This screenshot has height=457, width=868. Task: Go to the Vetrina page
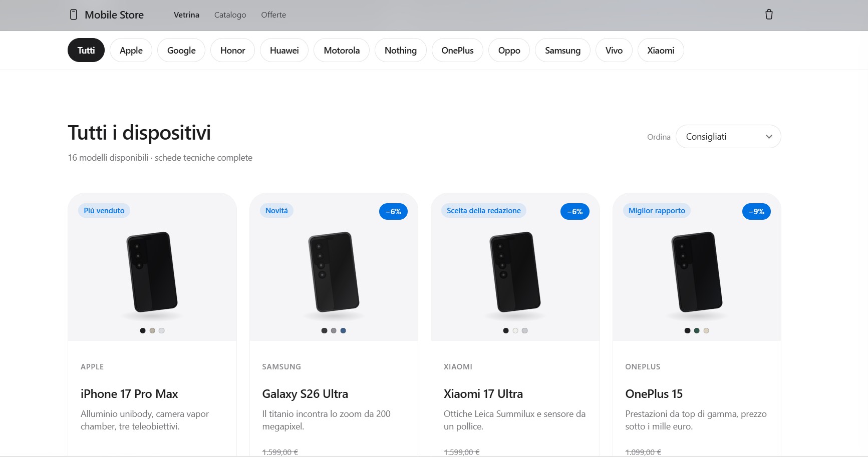click(186, 15)
